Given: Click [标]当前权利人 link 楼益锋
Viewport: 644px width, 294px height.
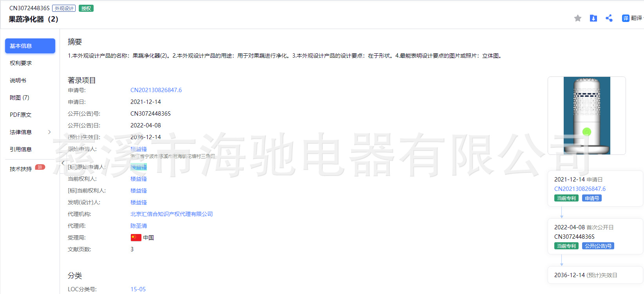Looking at the screenshot, I should point(139,191).
